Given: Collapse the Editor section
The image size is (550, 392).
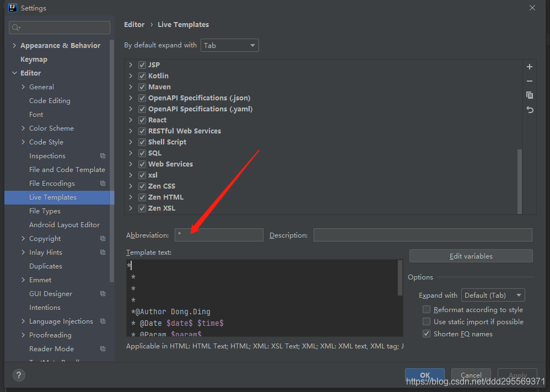Looking at the screenshot, I should [x=14, y=73].
